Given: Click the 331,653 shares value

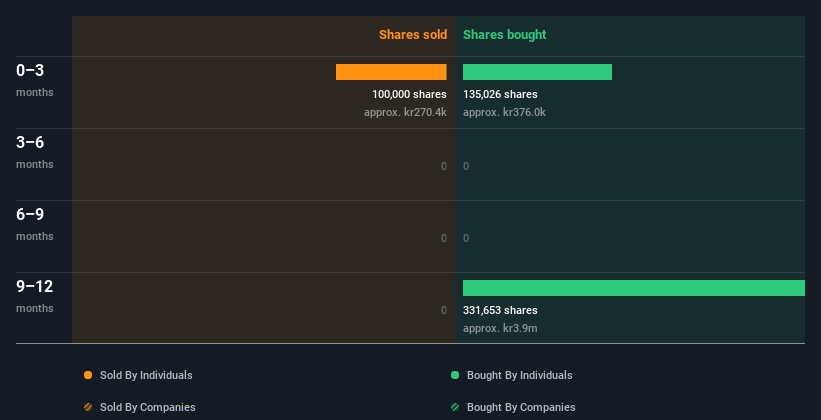Looking at the screenshot, I should pyautogui.click(x=500, y=310).
